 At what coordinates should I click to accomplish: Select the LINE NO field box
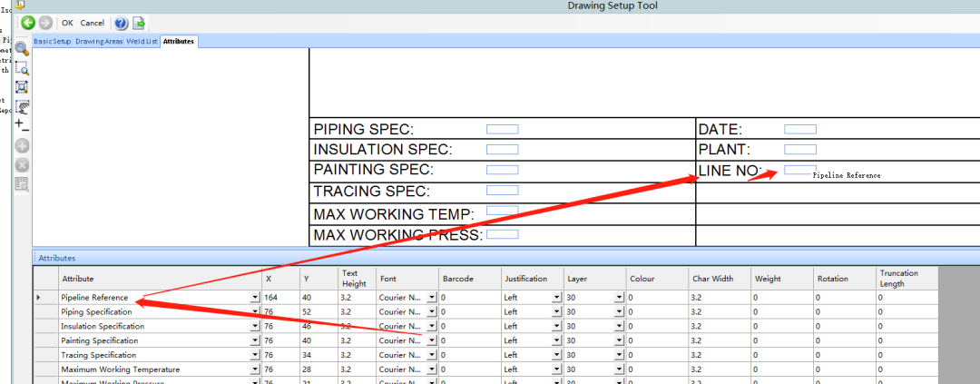[x=800, y=170]
